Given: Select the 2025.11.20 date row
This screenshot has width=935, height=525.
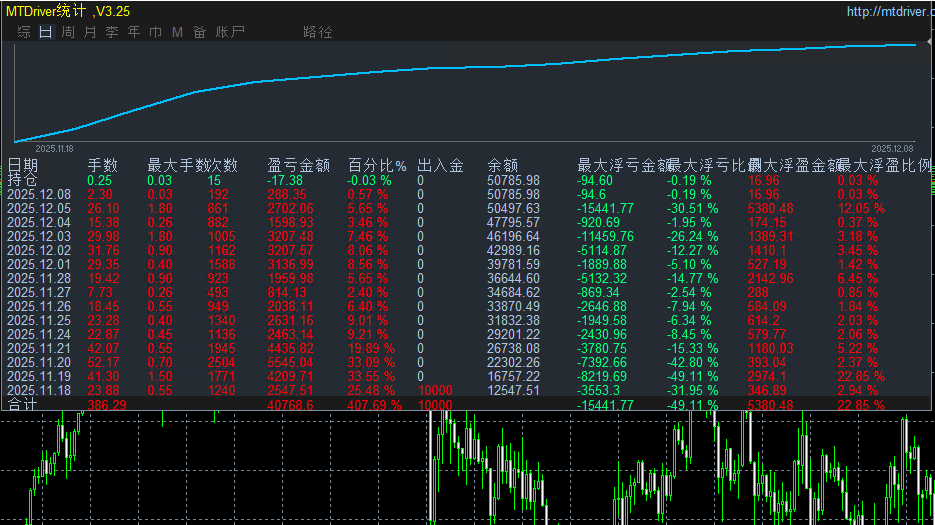Looking at the screenshot, I should click(39, 363).
